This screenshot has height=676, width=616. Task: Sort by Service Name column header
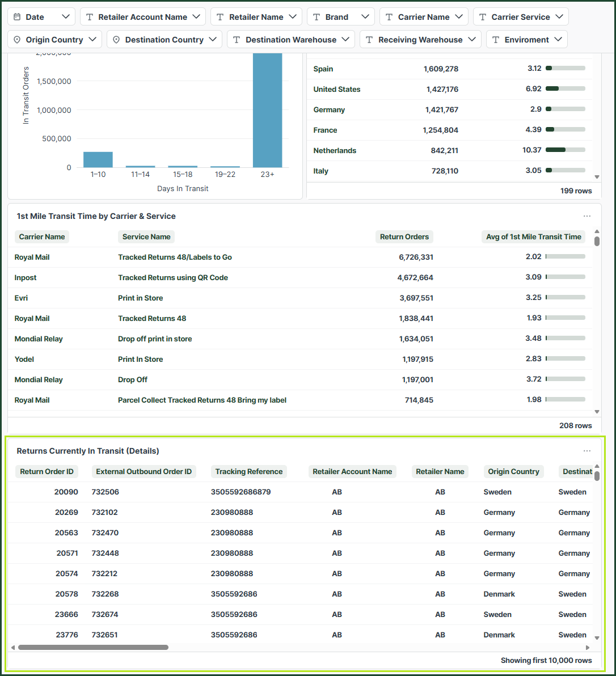click(x=146, y=236)
